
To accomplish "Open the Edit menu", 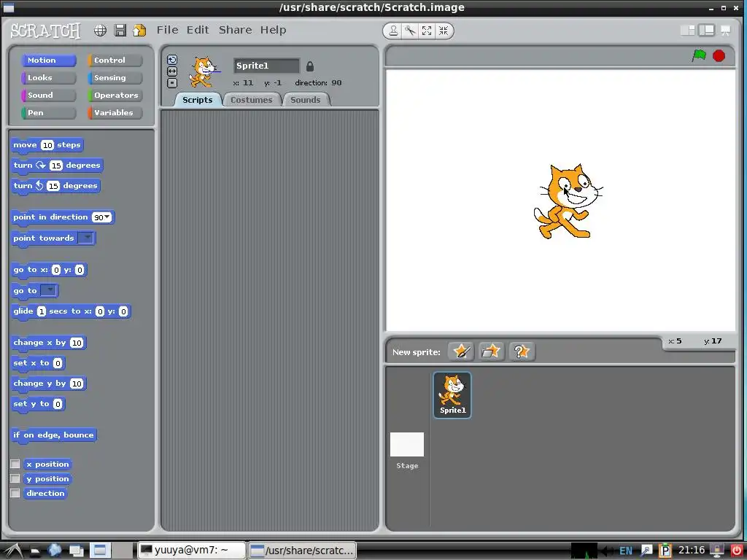I will (198, 30).
